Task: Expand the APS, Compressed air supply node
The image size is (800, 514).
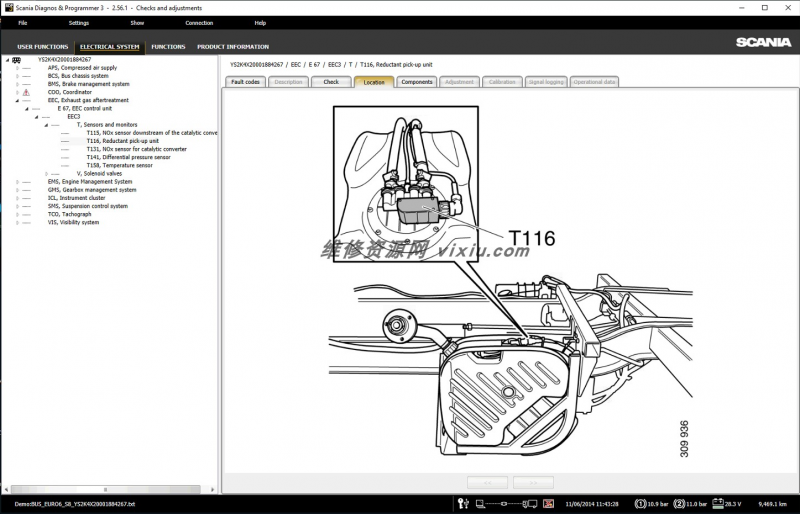Action: click(17, 68)
